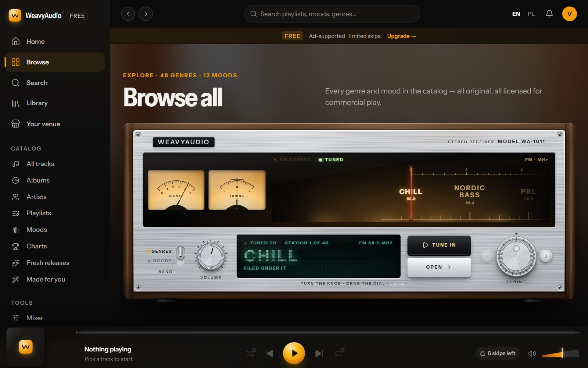The width and height of the screenshot is (588, 368).
Task: Go forward with the right arrow button
Action: [x=146, y=14]
